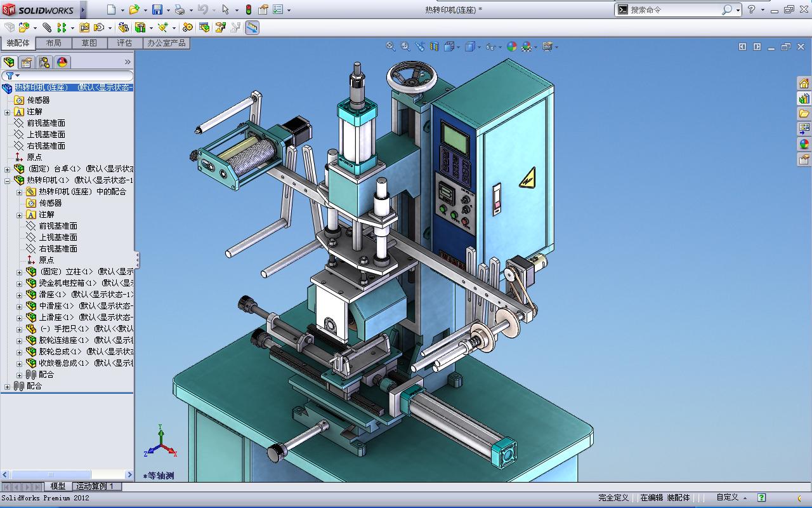Open the SolidWorks Help question mark

[751, 10]
